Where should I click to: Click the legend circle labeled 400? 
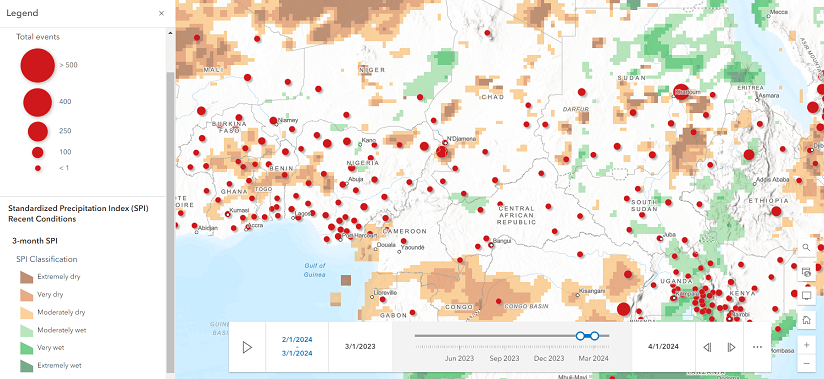point(37,102)
